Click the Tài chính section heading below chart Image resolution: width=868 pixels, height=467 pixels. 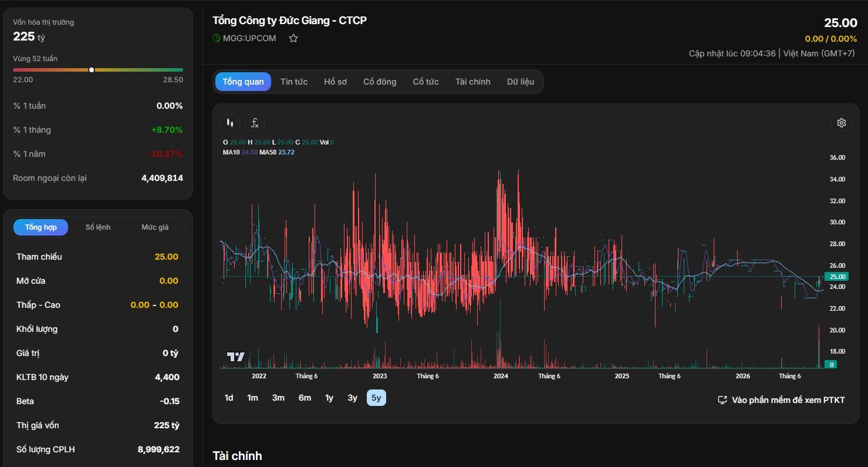237,456
